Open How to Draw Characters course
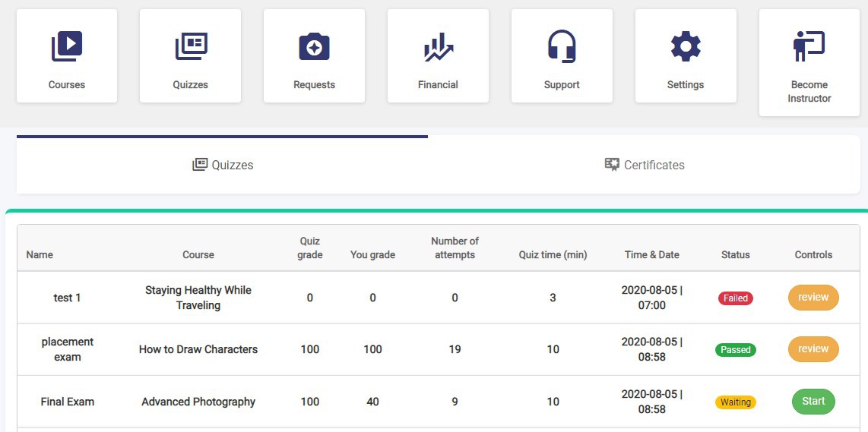Screen dimensions: 868x432 [x=198, y=349]
